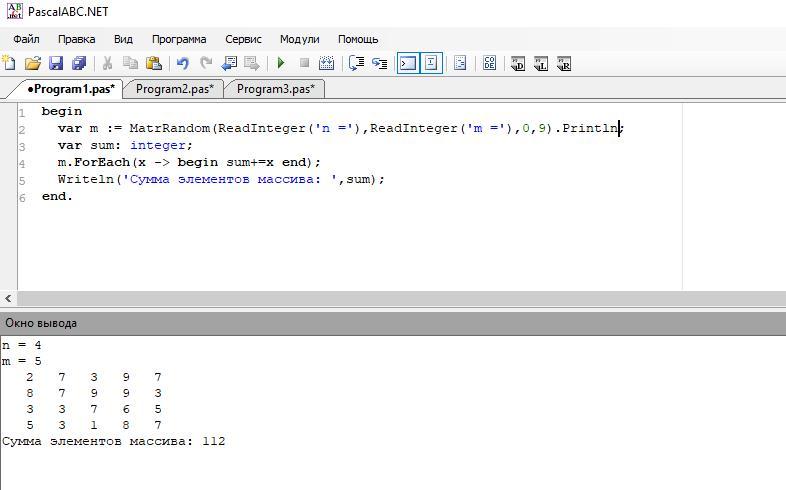
Task: Open the Правка menu
Action: pos(76,39)
